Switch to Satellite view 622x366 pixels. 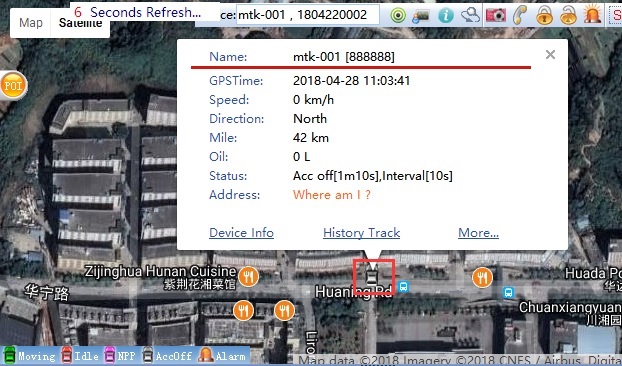tap(80, 23)
